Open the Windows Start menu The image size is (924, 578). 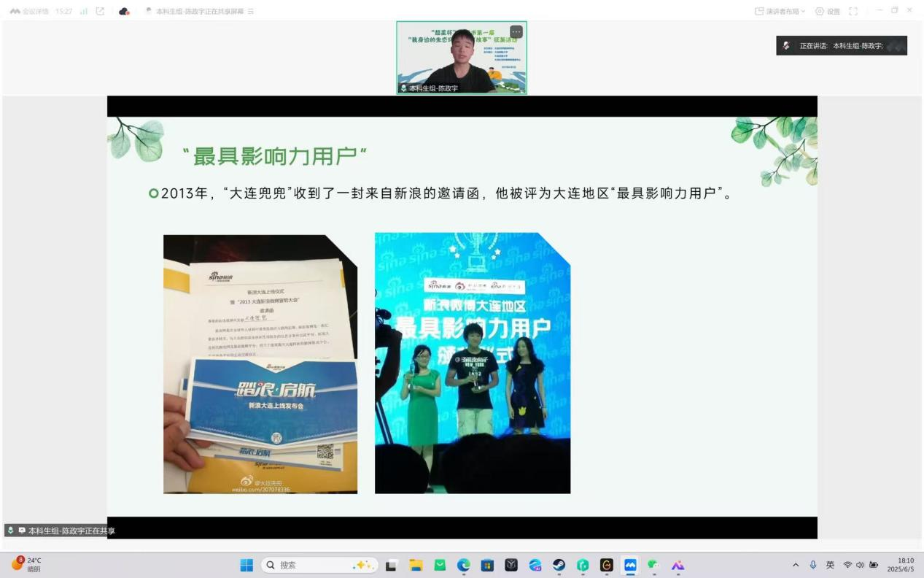point(246,565)
